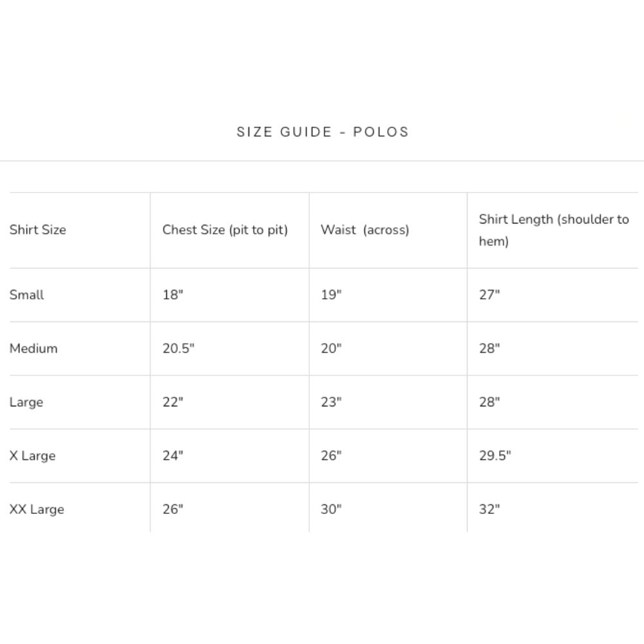Click the X Large row label

coord(32,456)
